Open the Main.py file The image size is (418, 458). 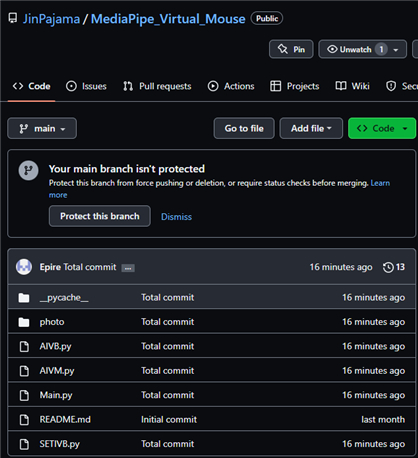[x=56, y=395]
